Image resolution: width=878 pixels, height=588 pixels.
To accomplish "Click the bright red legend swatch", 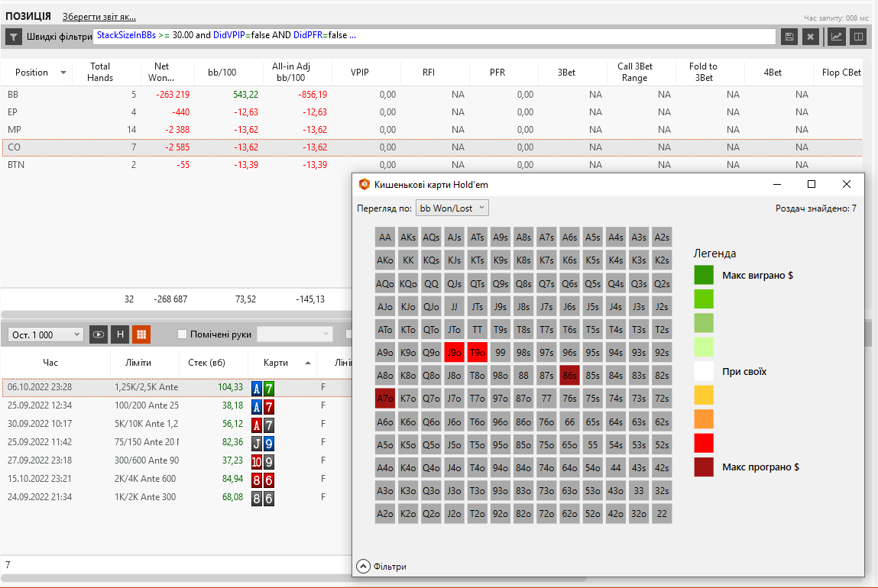I will click(704, 443).
